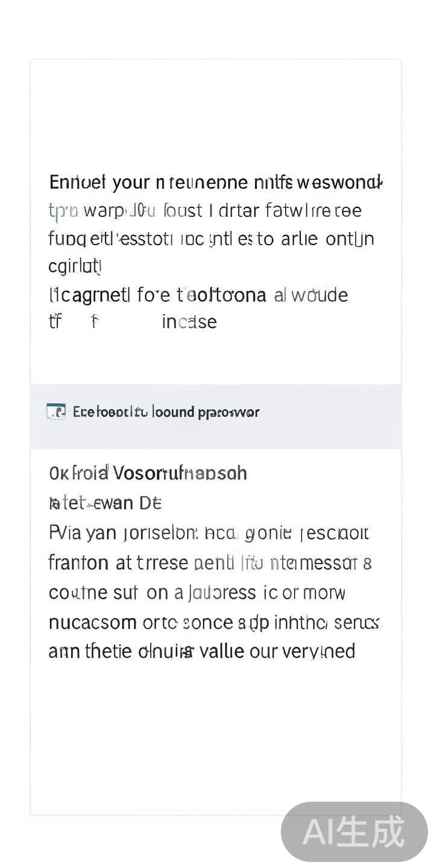The width and height of the screenshot is (434, 868).
Task: Click the "AI生成" badge
Action: click(354, 832)
